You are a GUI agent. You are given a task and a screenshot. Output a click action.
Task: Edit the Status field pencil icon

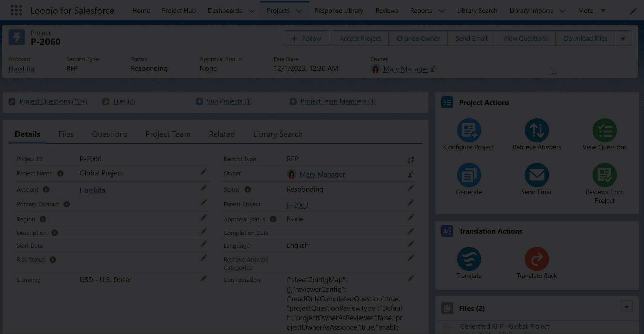[x=411, y=188]
